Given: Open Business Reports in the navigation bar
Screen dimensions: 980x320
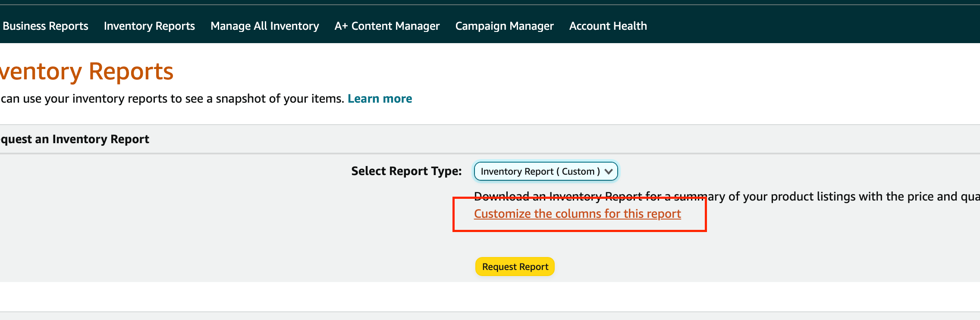Looking at the screenshot, I should click(45, 26).
